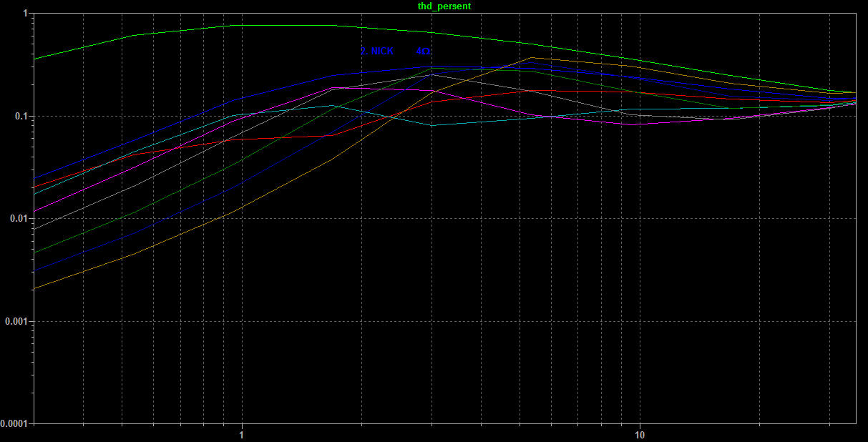This screenshot has width=868, height=442.
Task: Click the 0.001 tick label on Y-axis
Action: point(16,321)
